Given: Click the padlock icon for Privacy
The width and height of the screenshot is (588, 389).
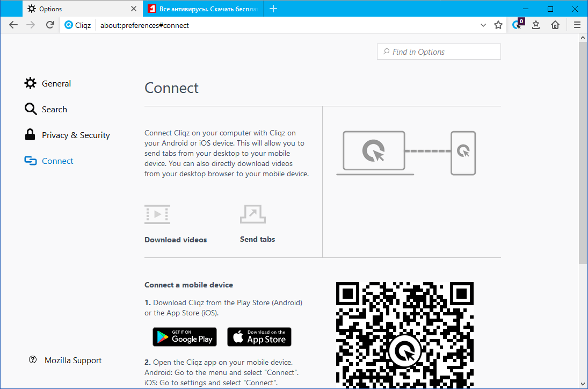Looking at the screenshot, I should click(30, 135).
